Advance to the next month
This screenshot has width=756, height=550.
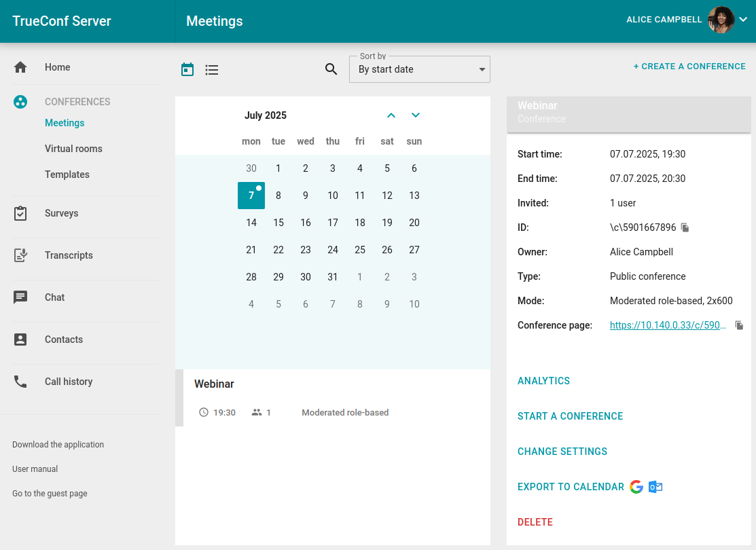[x=416, y=115]
